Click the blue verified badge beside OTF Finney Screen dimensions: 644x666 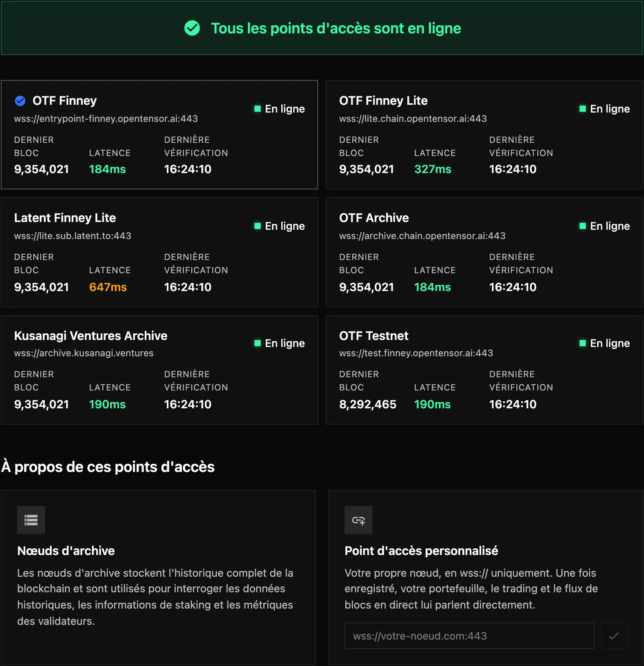click(x=20, y=101)
